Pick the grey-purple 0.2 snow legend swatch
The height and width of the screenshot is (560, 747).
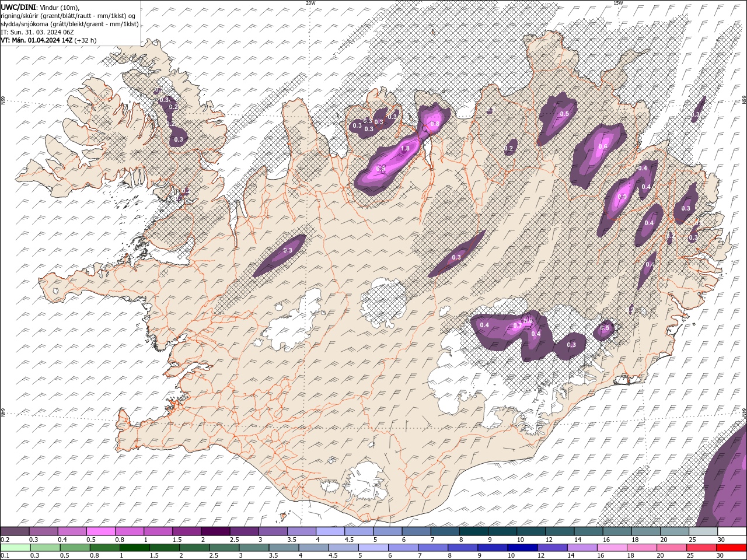coord(15,531)
